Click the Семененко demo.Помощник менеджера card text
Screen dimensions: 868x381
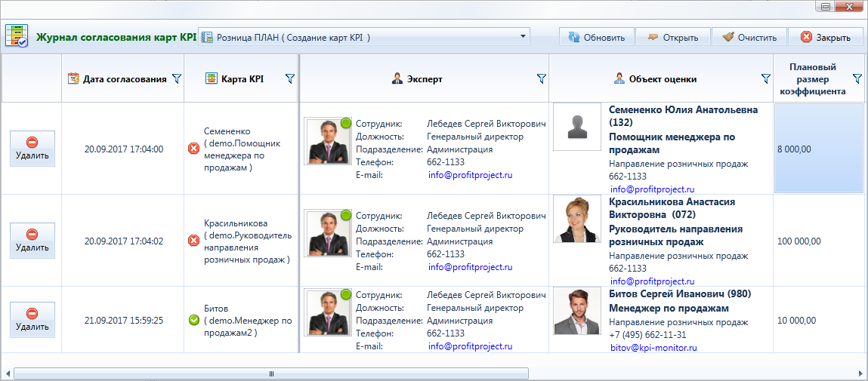click(243, 149)
